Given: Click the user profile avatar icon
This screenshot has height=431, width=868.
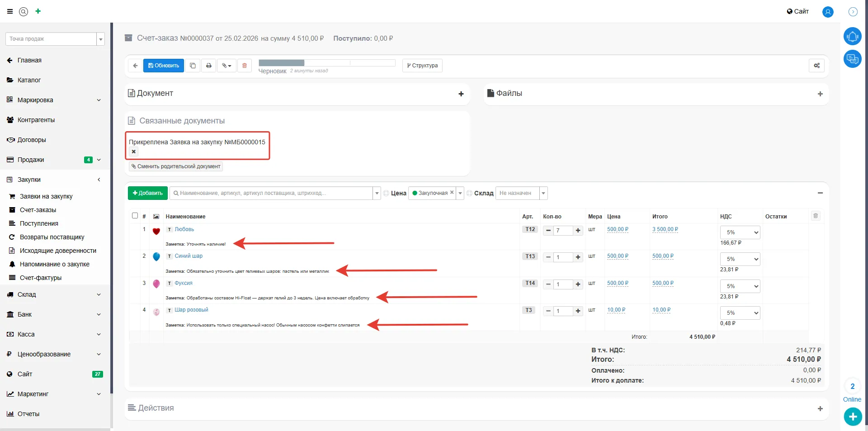Looking at the screenshot, I should point(827,12).
